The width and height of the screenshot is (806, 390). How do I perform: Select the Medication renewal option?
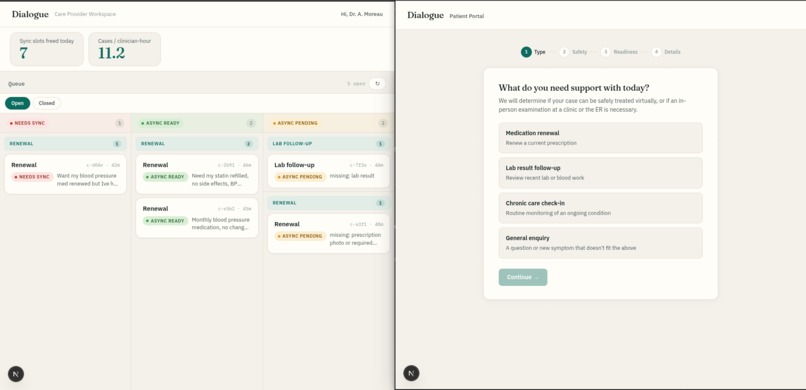click(600, 138)
